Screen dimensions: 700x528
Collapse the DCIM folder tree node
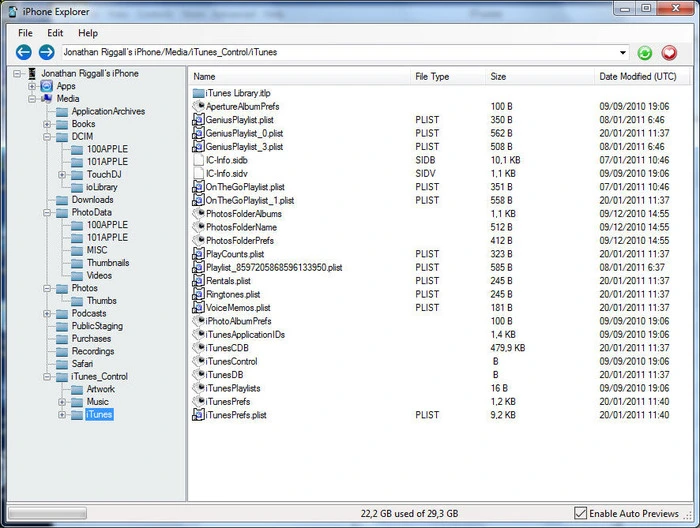(48, 137)
